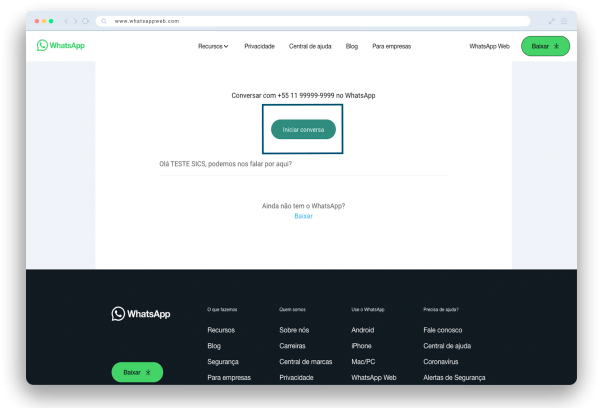Viewport: 600px width, 408px height.
Task: Open Carreiras footer link
Action: (x=292, y=346)
